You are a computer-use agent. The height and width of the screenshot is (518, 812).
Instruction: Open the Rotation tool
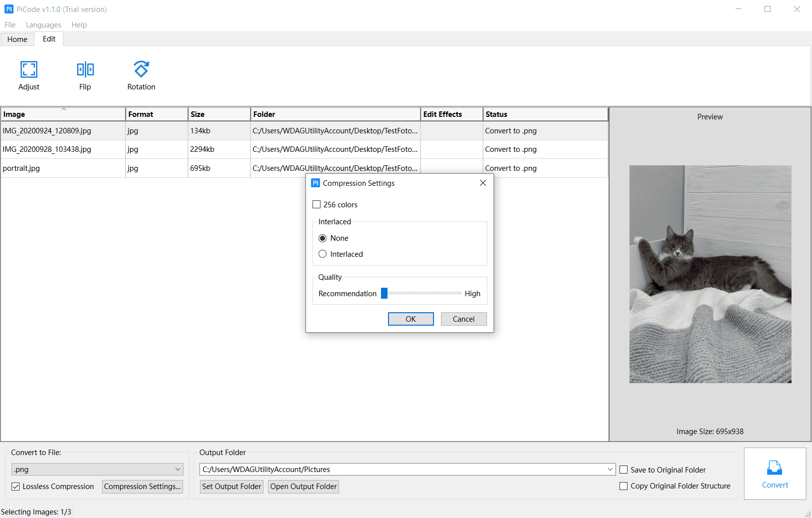pyautogui.click(x=141, y=75)
